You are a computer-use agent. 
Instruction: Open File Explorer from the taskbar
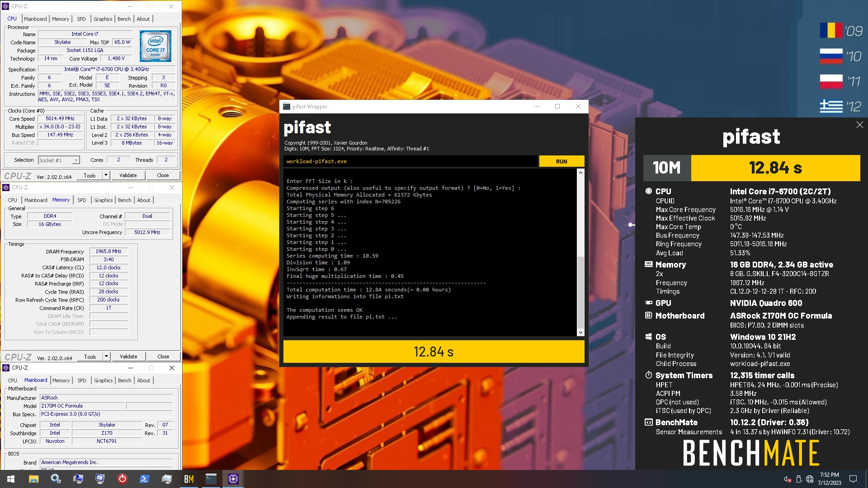click(33, 479)
